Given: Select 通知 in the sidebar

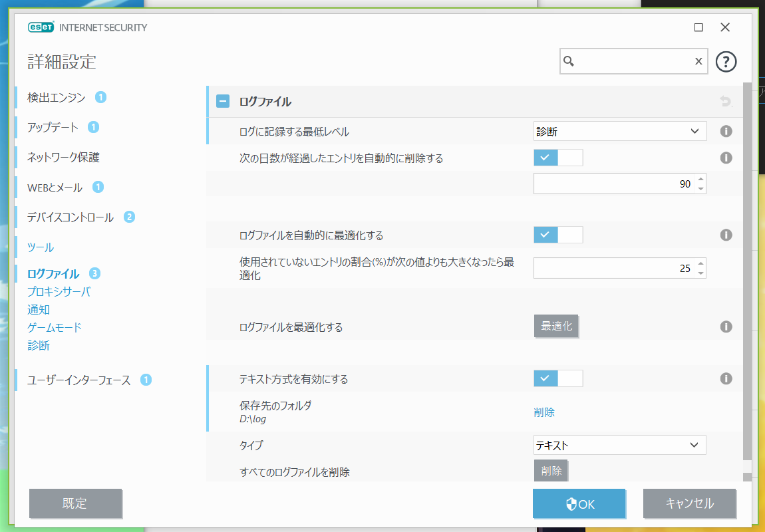Looking at the screenshot, I should click(x=39, y=310).
